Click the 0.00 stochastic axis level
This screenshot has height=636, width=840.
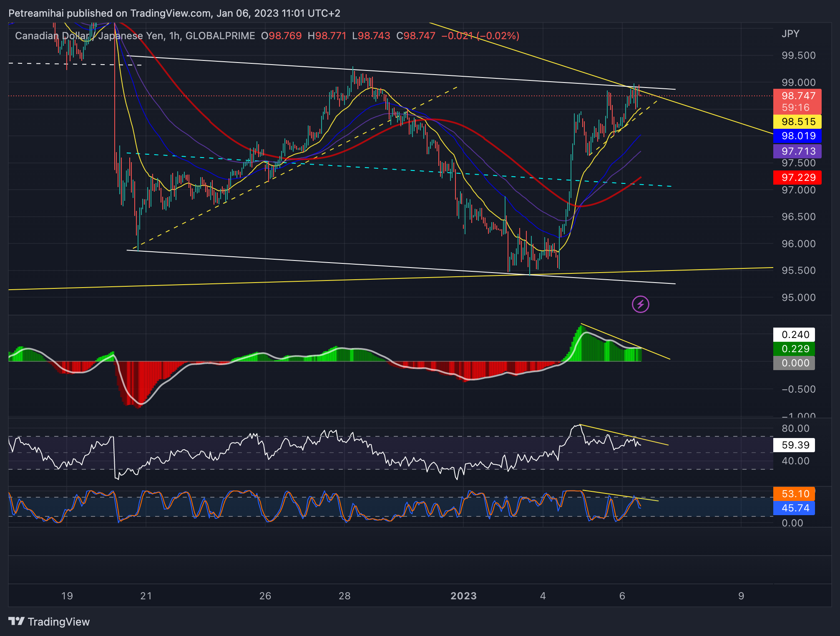792,523
